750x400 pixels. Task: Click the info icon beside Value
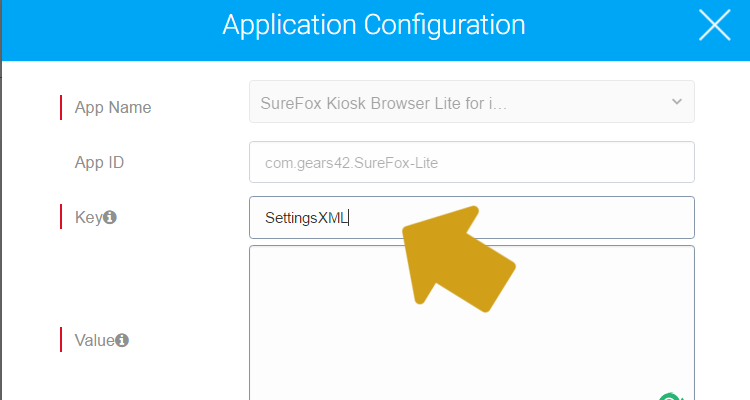point(122,340)
